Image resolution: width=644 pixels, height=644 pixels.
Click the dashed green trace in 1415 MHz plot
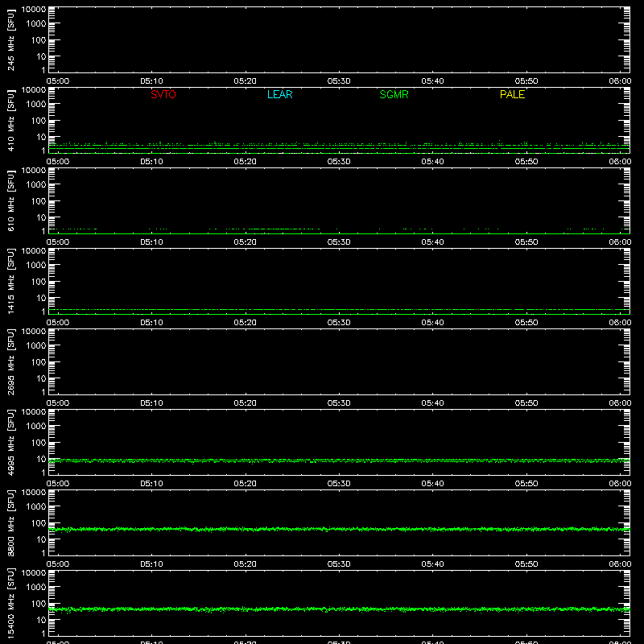pyautogui.click(x=339, y=309)
